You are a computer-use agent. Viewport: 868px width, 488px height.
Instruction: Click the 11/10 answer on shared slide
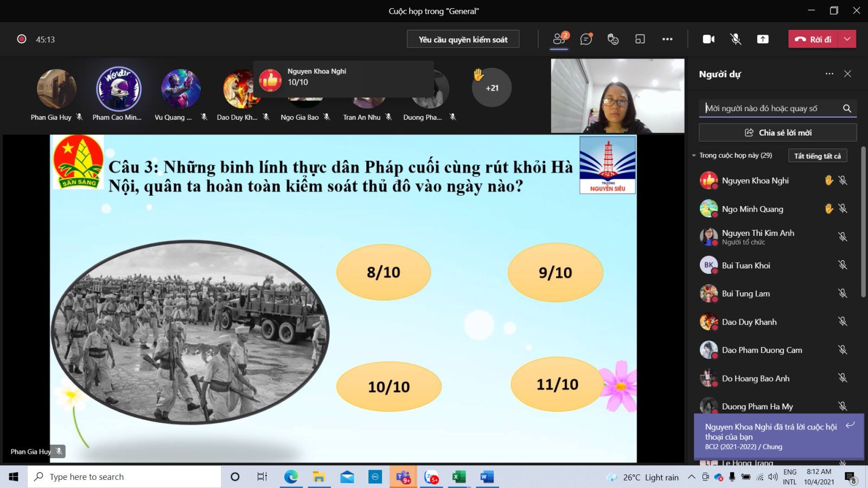click(x=557, y=384)
